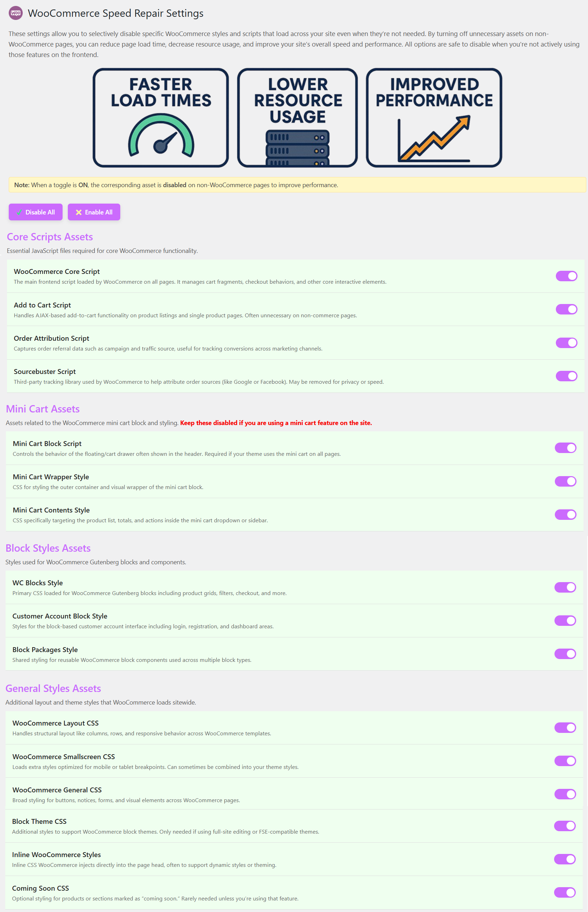
Task: Click the Coming Soon CSS label
Action: pyautogui.click(x=40, y=888)
